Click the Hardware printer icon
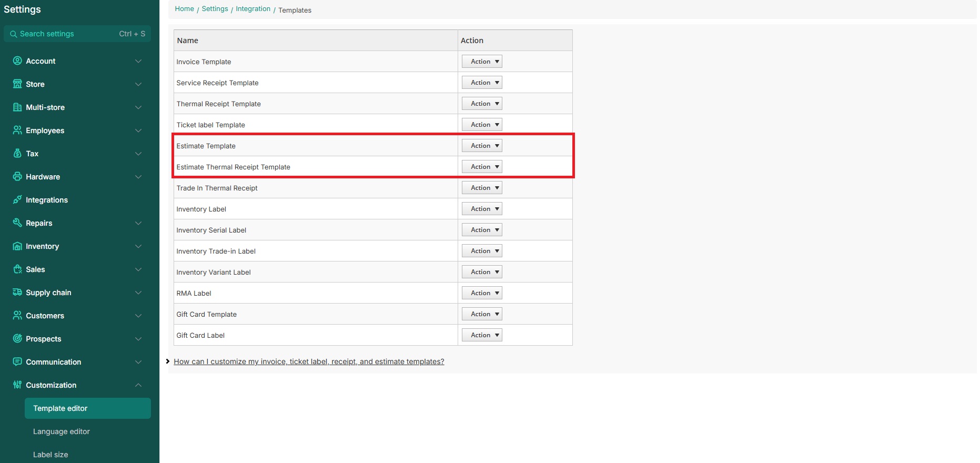Image resolution: width=980 pixels, height=463 pixels. pyautogui.click(x=17, y=177)
